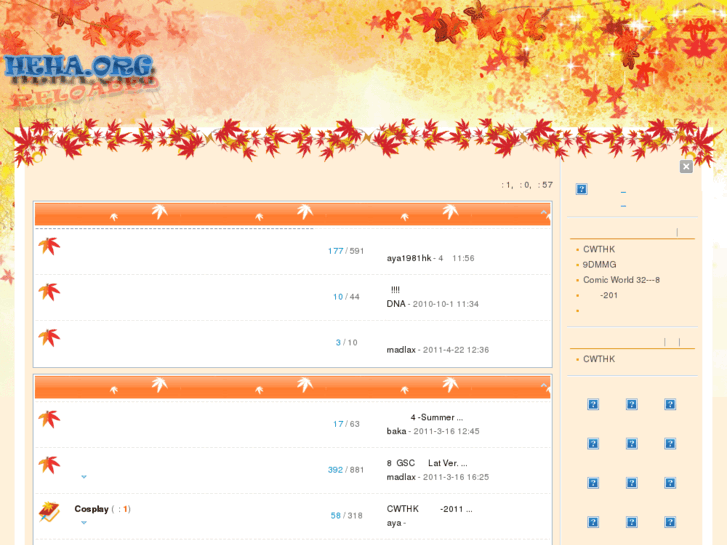
Task: Open madlax's link dated 2011-3-16
Action: coord(401,477)
